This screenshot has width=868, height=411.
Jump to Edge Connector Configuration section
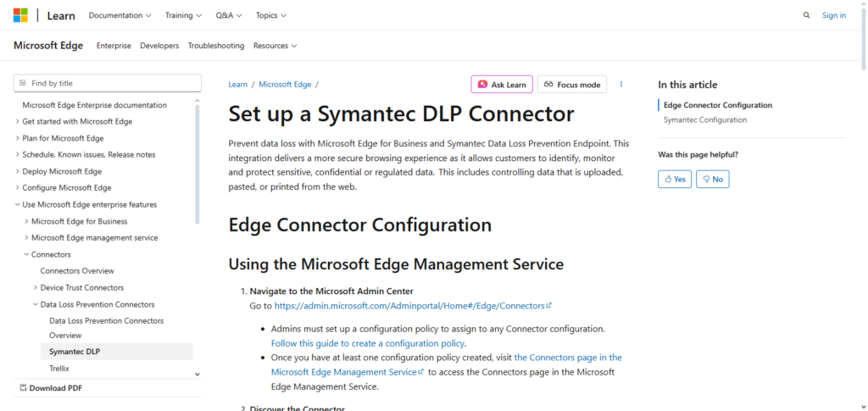(717, 105)
